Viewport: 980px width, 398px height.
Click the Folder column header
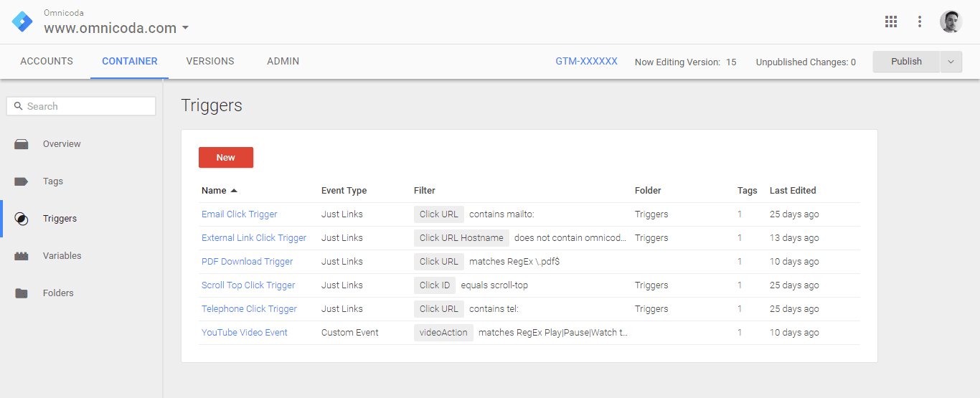pos(648,191)
